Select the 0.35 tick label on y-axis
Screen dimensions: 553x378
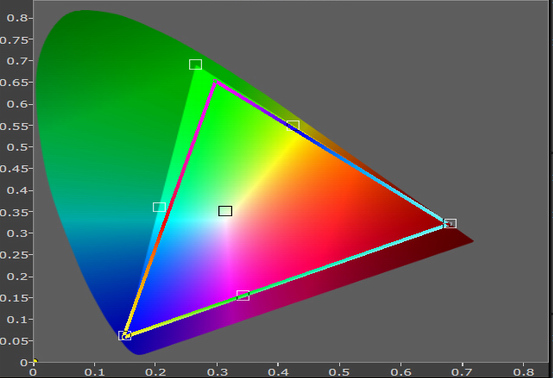coord(14,212)
